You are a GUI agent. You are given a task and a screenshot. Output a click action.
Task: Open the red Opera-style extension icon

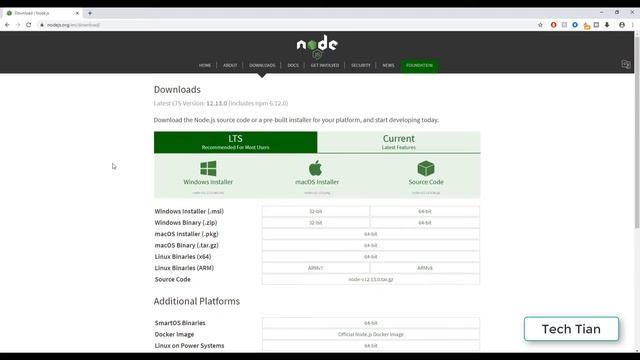pyautogui.click(x=553, y=25)
